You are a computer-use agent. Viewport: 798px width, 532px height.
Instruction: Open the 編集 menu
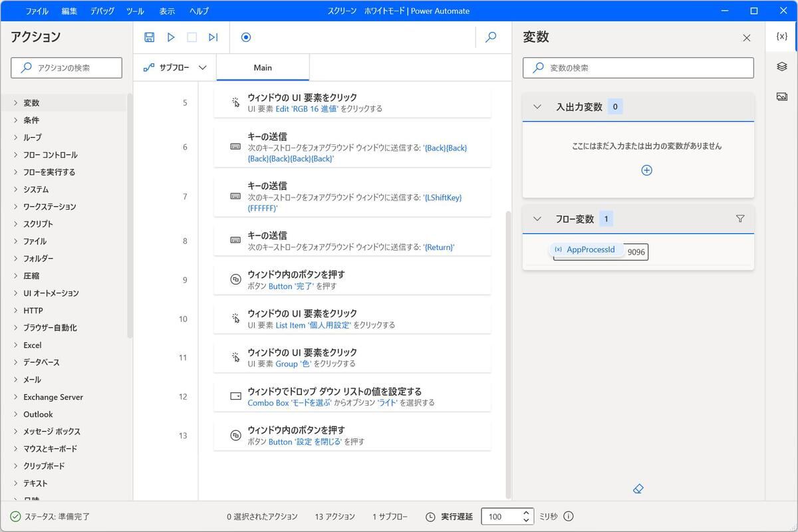69,11
